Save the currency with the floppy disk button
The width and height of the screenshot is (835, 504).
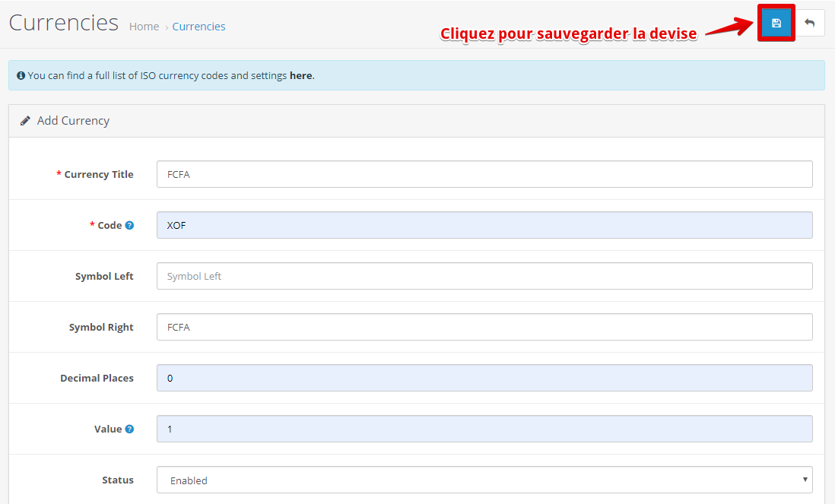pyautogui.click(x=776, y=23)
